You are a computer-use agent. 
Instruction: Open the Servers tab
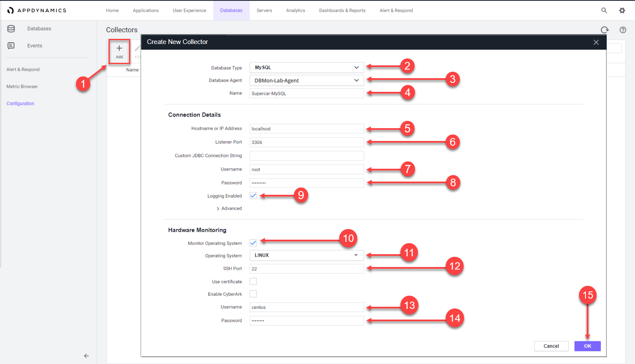(264, 10)
